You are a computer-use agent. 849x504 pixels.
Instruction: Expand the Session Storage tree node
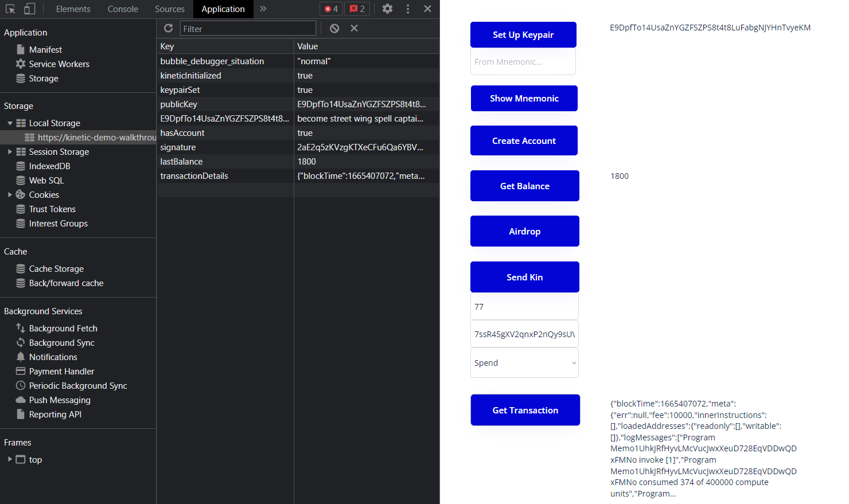(x=10, y=152)
